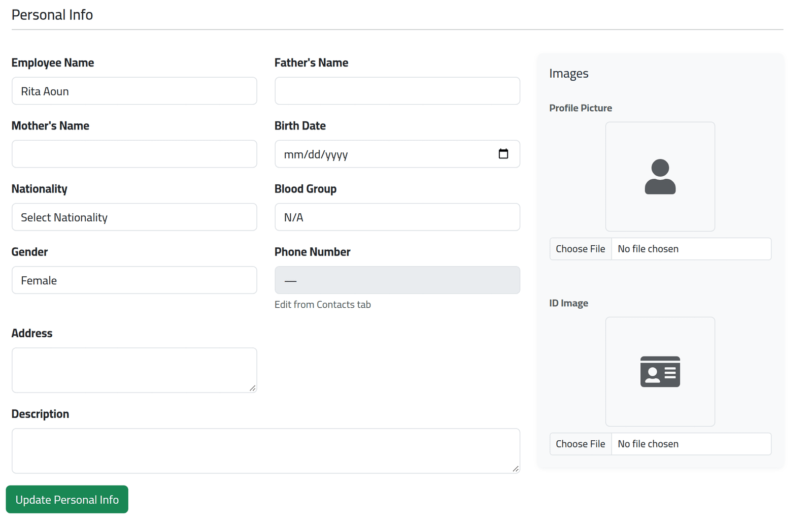This screenshot has width=812, height=519.
Task: Click the 'Gender' label
Action: [30, 252]
